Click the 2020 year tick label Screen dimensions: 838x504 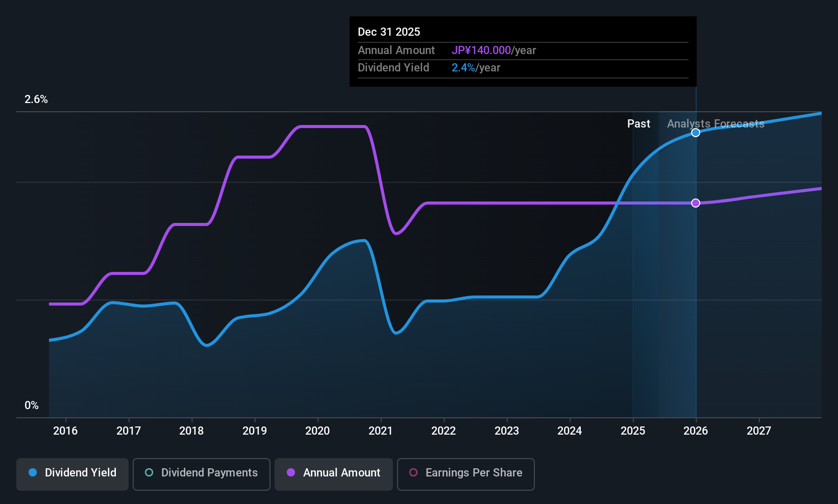317,431
